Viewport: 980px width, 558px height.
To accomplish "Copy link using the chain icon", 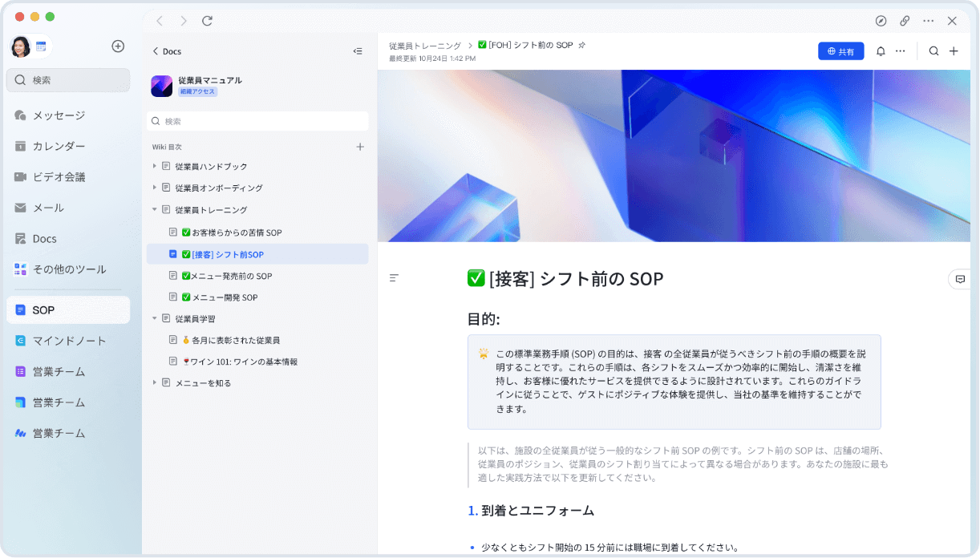I will click(x=905, y=21).
